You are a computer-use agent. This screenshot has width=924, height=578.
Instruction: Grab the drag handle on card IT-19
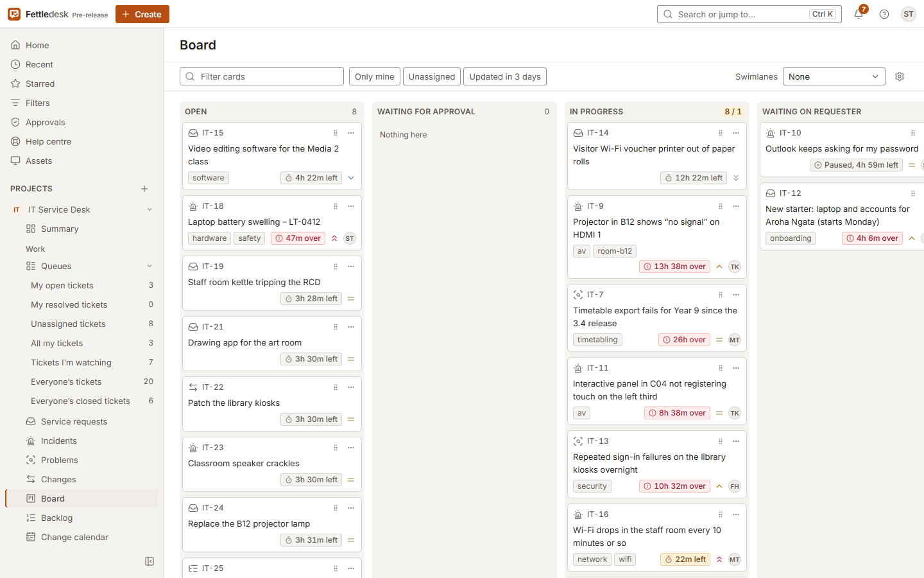point(336,267)
